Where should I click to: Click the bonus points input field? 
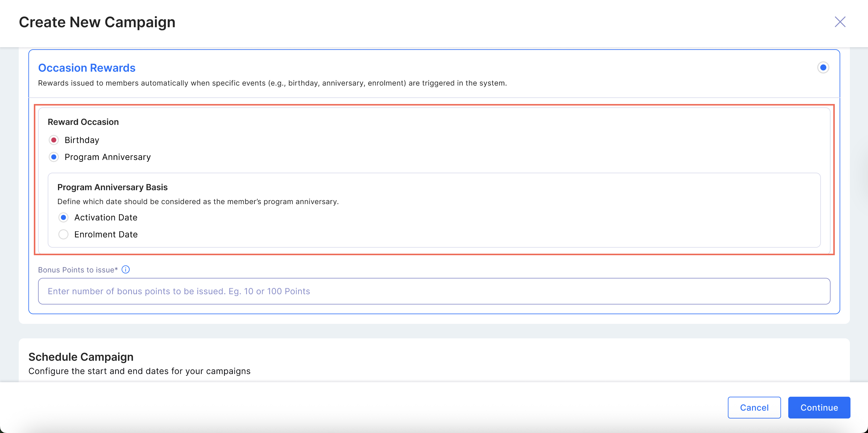[434, 291]
